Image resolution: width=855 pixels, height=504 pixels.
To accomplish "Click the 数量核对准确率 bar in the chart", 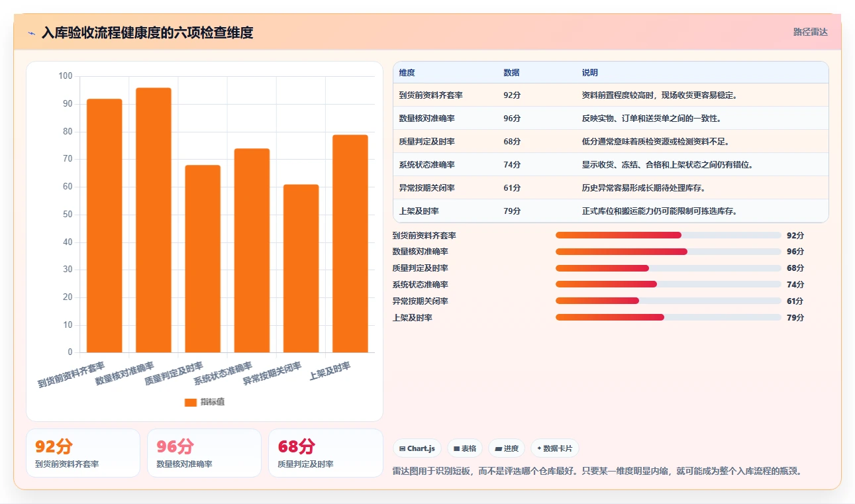I will coord(154,220).
